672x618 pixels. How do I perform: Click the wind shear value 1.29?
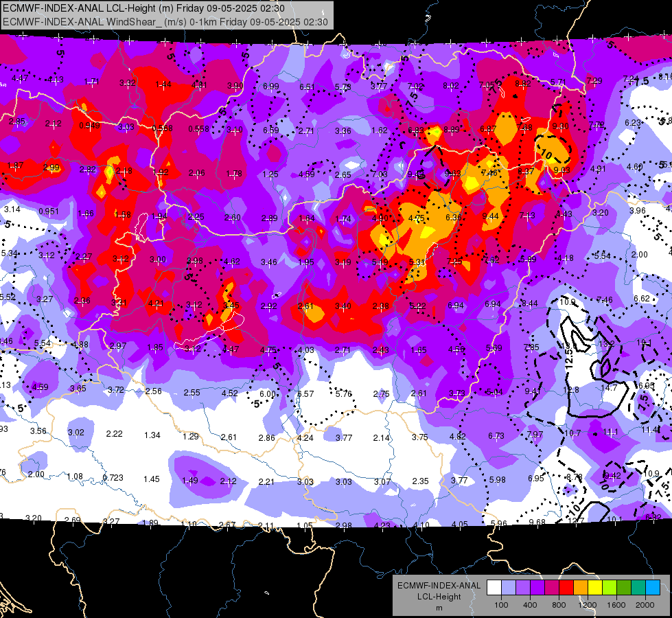click(191, 437)
